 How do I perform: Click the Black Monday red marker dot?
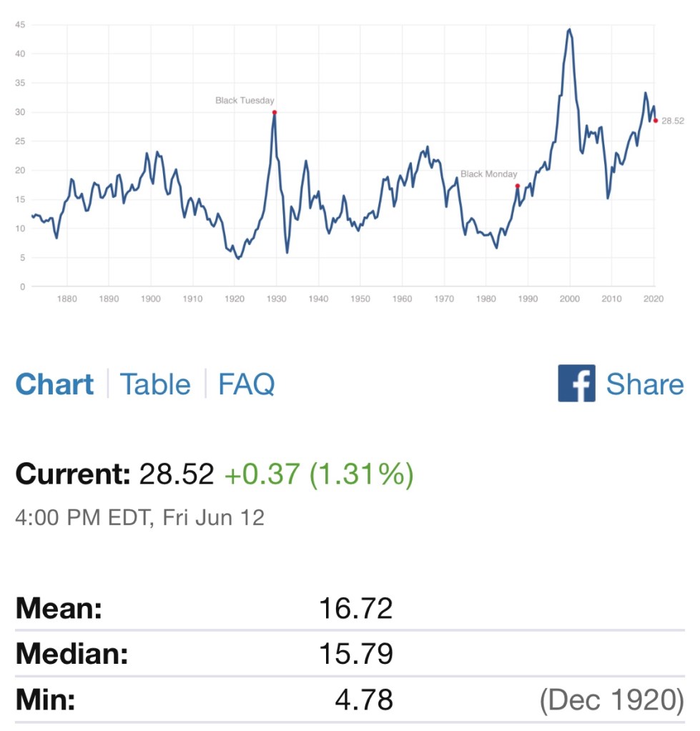[517, 186]
